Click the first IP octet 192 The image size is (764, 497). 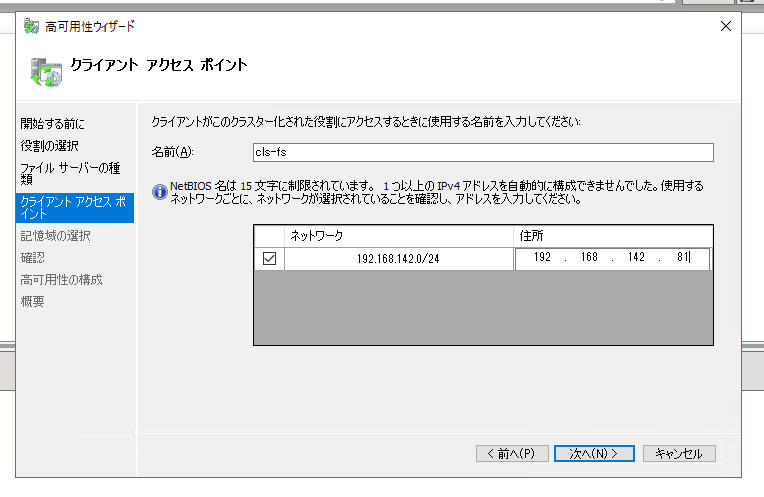point(542,257)
